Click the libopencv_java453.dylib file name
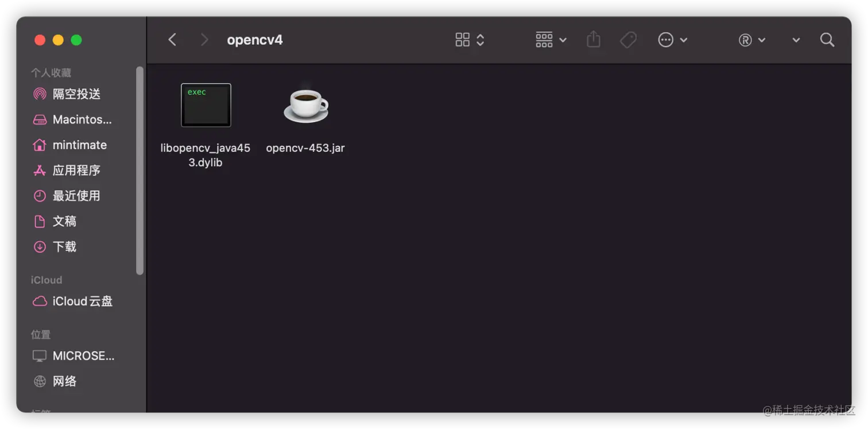Image resolution: width=868 pixels, height=429 pixels. [206, 155]
